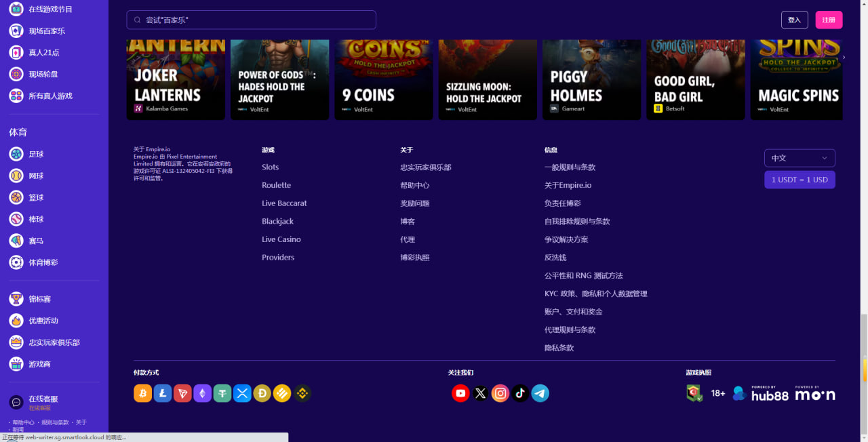Image resolution: width=868 pixels, height=442 pixels.
Task: Open the Blackjack footer link
Action: [278, 222]
